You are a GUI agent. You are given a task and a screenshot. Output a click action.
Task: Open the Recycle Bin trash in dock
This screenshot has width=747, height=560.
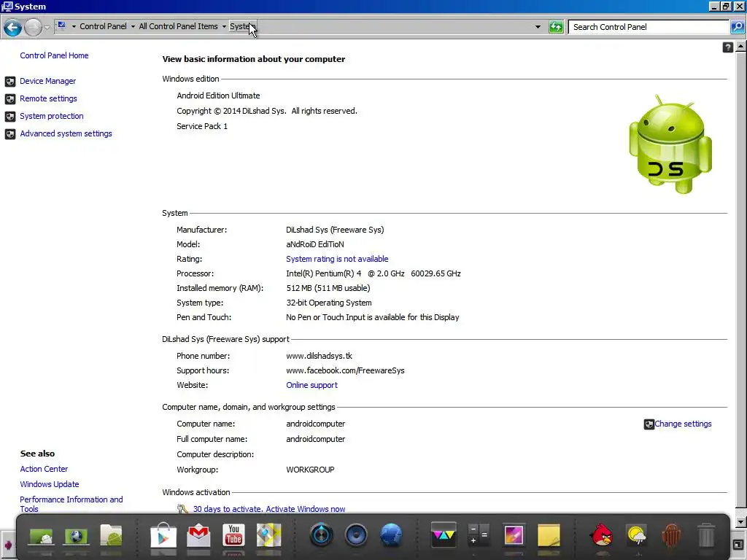tap(706, 535)
